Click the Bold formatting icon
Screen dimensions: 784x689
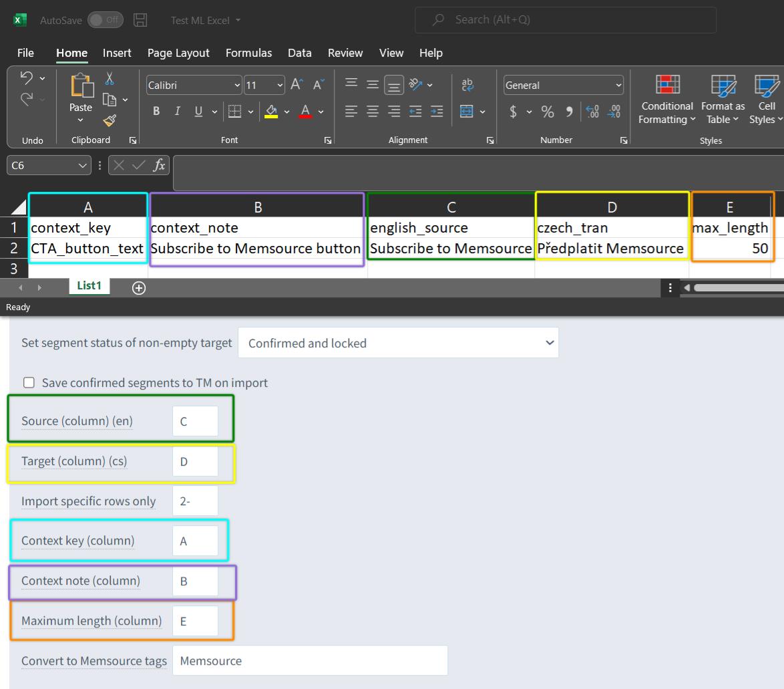(156, 111)
